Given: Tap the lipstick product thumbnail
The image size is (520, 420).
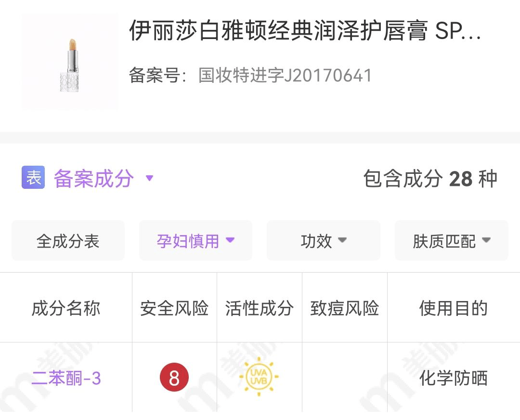Looking at the screenshot, I should (70, 62).
